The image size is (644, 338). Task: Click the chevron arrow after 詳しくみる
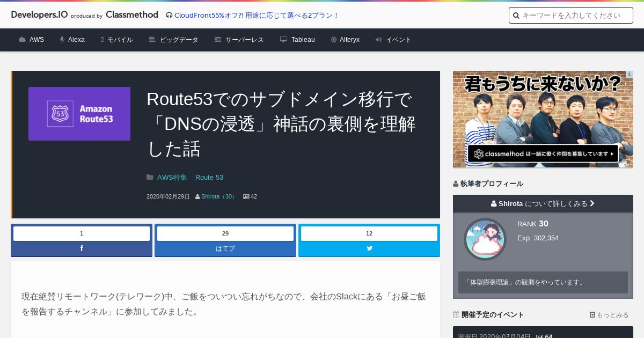[x=592, y=203]
